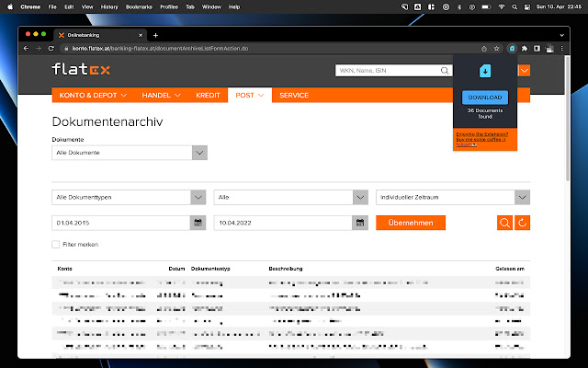Image resolution: width=588 pixels, height=368 pixels.
Task: Click the orange reset refresh button
Action: pyautogui.click(x=523, y=223)
